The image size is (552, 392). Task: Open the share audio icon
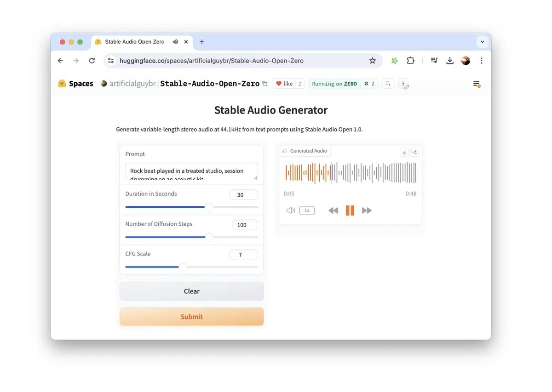point(414,152)
